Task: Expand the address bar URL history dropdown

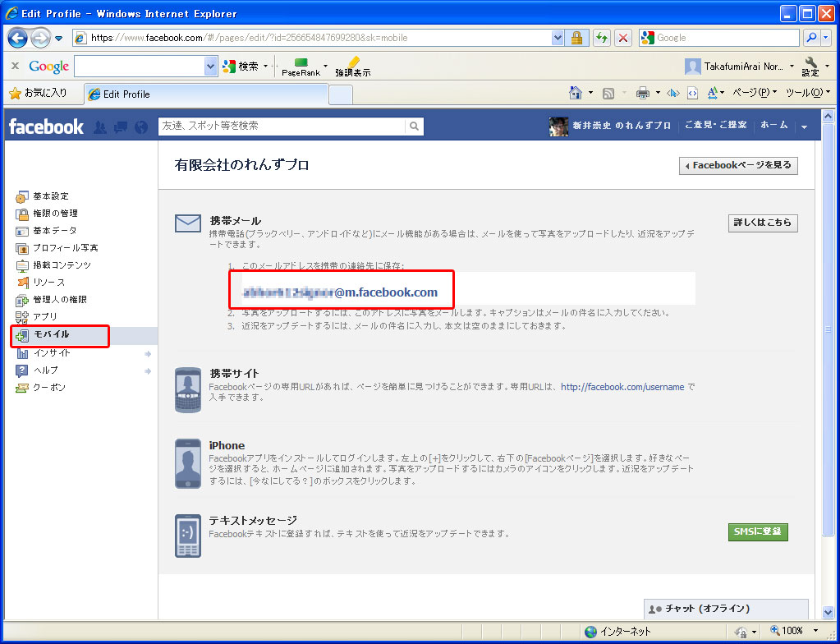Action: pyautogui.click(x=558, y=38)
